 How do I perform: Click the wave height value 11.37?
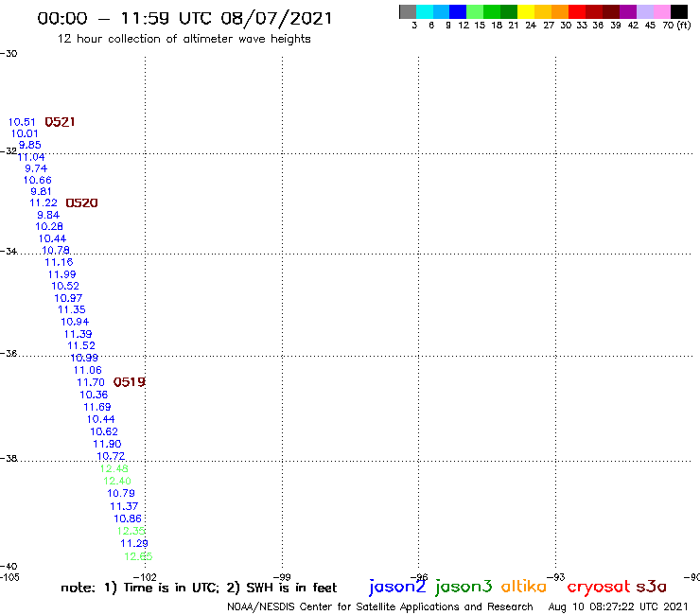coord(124,506)
